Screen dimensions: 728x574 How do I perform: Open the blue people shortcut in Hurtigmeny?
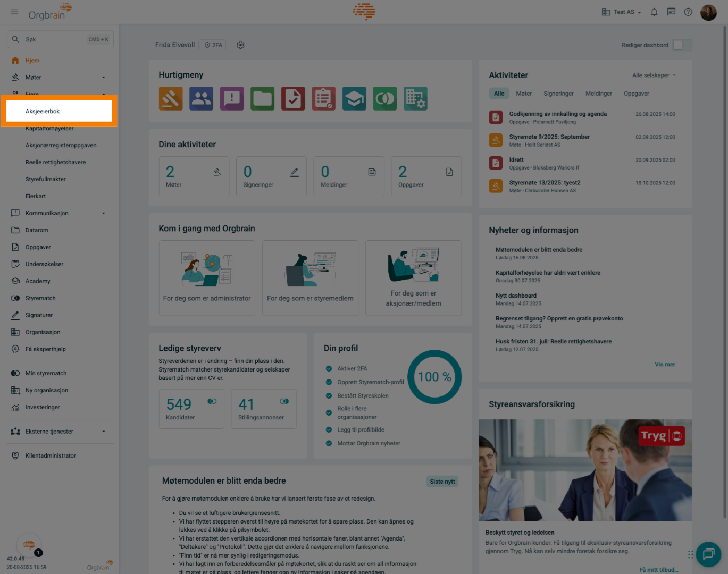pyautogui.click(x=202, y=98)
